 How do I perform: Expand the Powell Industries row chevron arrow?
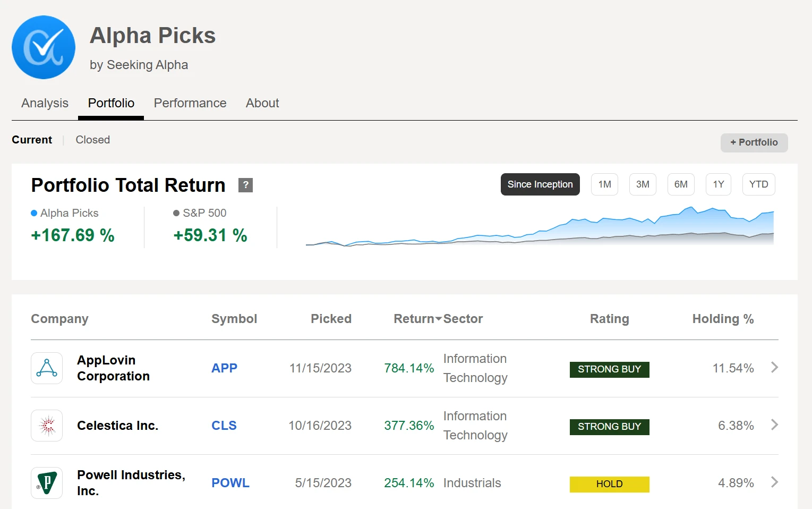pos(774,482)
